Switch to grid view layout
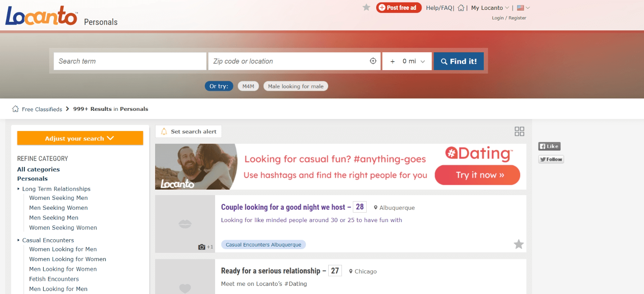The image size is (644, 294). 519,131
